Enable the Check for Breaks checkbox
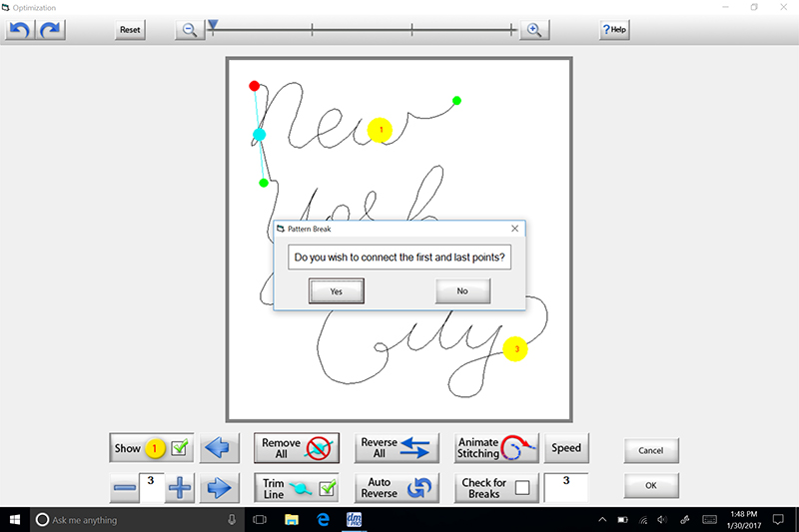799x532 pixels. (520, 488)
